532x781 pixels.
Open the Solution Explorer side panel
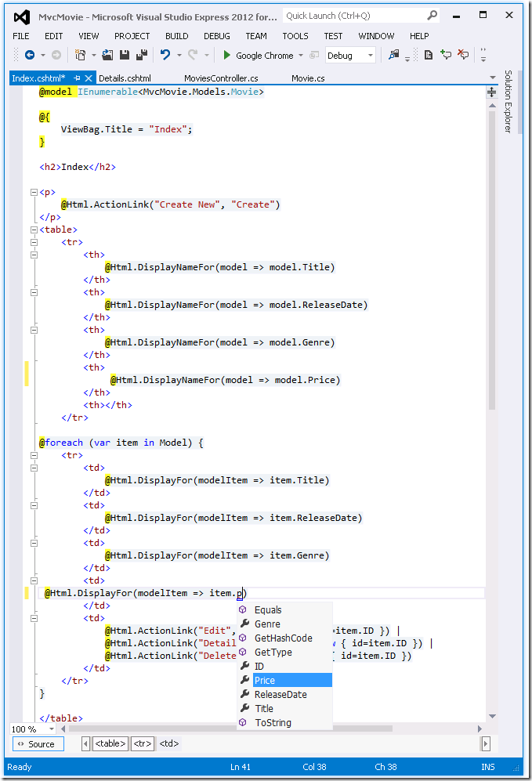(x=508, y=102)
